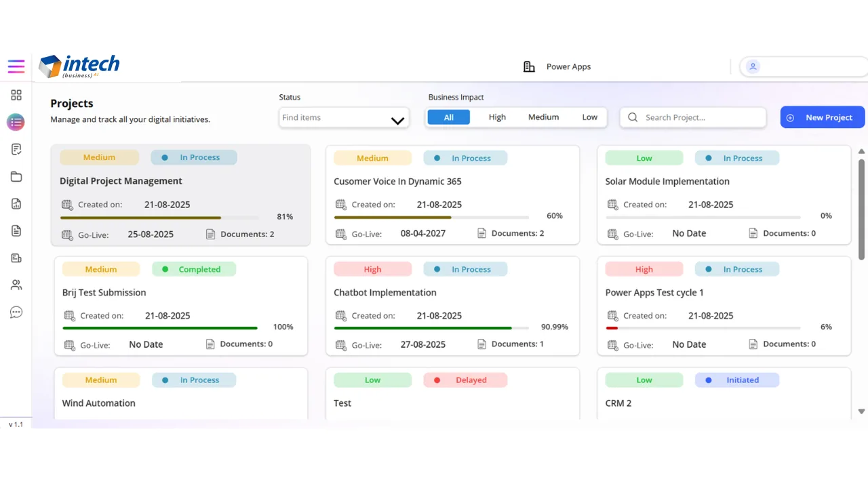Click the magnifier icon in project search

point(633,117)
